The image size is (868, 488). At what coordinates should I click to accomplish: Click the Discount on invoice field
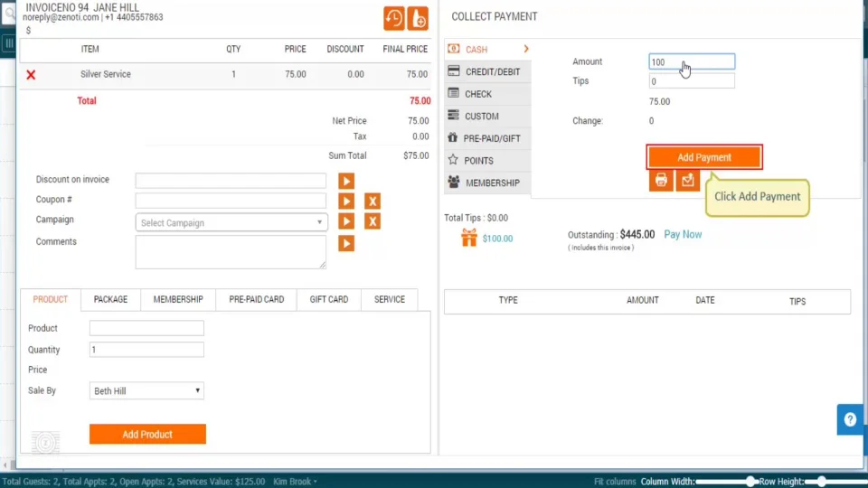tap(231, 181)
